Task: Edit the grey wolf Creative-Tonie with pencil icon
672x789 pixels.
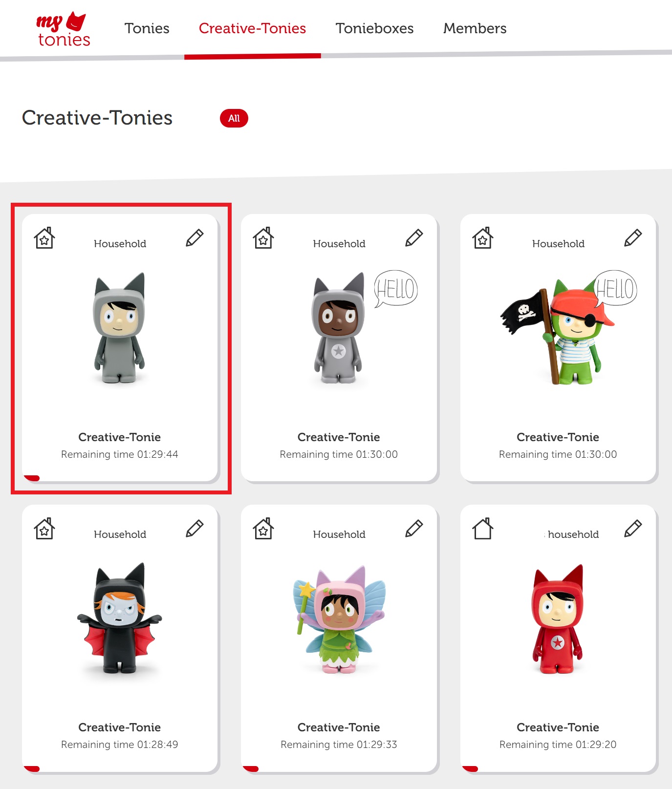Action: (195, 238)
